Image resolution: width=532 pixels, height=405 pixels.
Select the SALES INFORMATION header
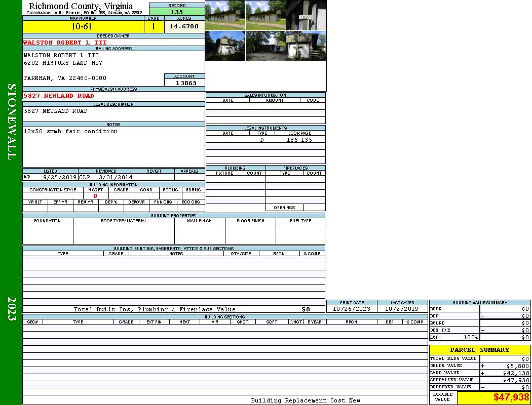[x=265, y=95]
